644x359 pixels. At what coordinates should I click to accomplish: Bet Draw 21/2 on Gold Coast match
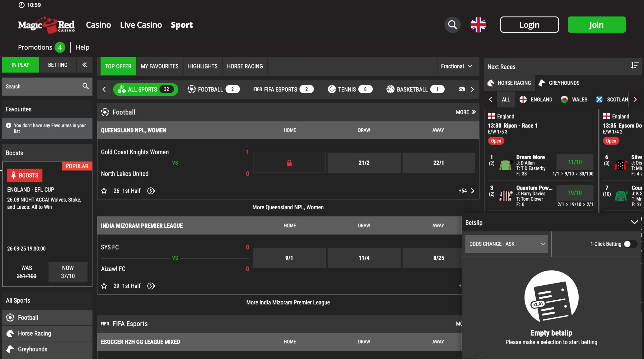pos(364,163)
